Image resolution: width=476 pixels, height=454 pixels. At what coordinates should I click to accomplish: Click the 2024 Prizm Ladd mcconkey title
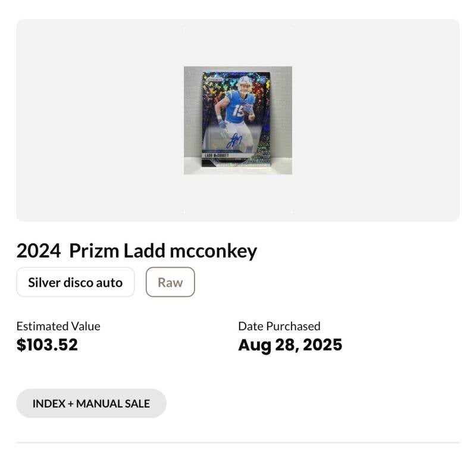(x=136, y=251)
